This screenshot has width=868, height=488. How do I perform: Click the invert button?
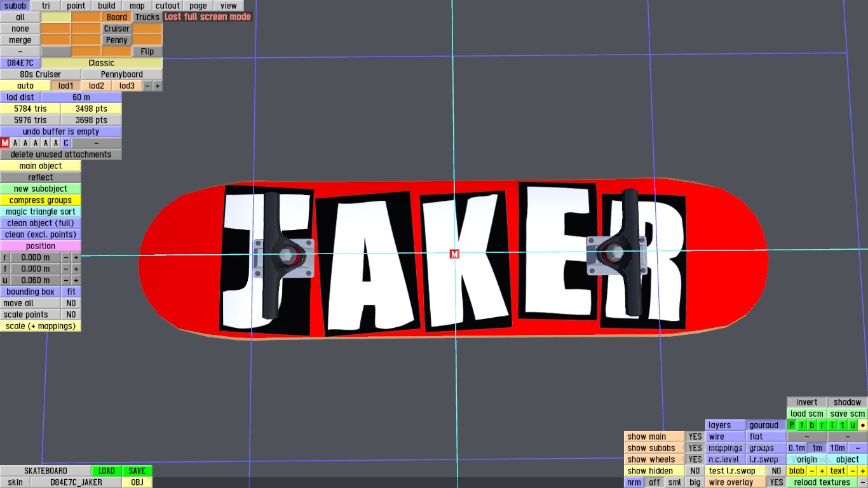pos(807,402)
